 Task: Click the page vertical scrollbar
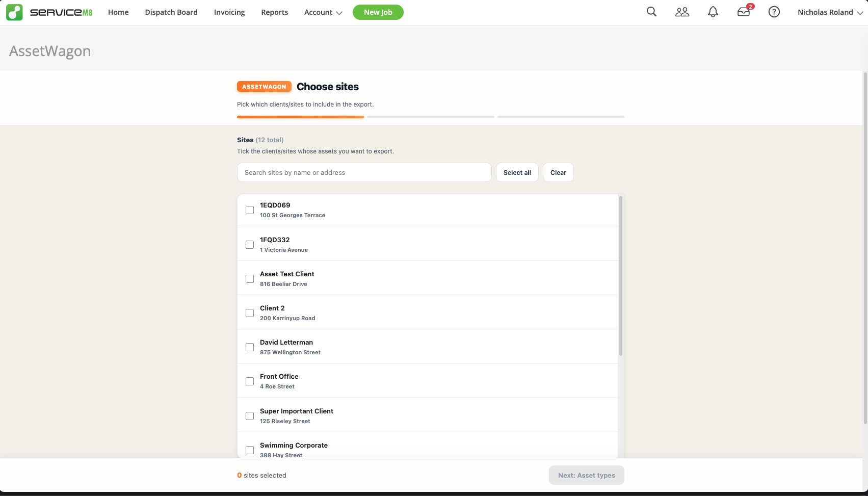tap(865, 247)
